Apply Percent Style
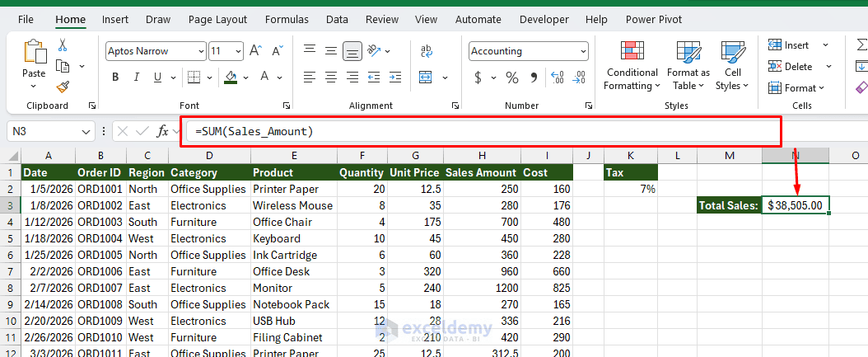 [512, 78]
